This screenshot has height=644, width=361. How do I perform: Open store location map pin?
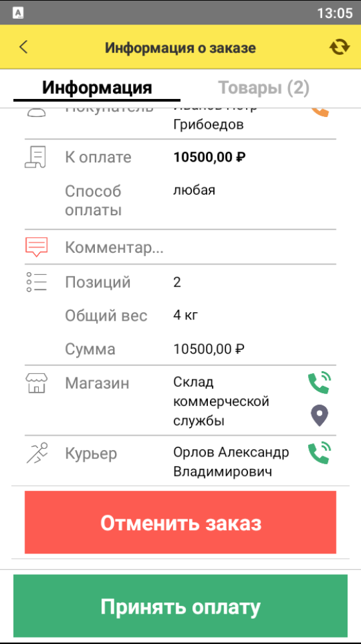pos(319,416)
